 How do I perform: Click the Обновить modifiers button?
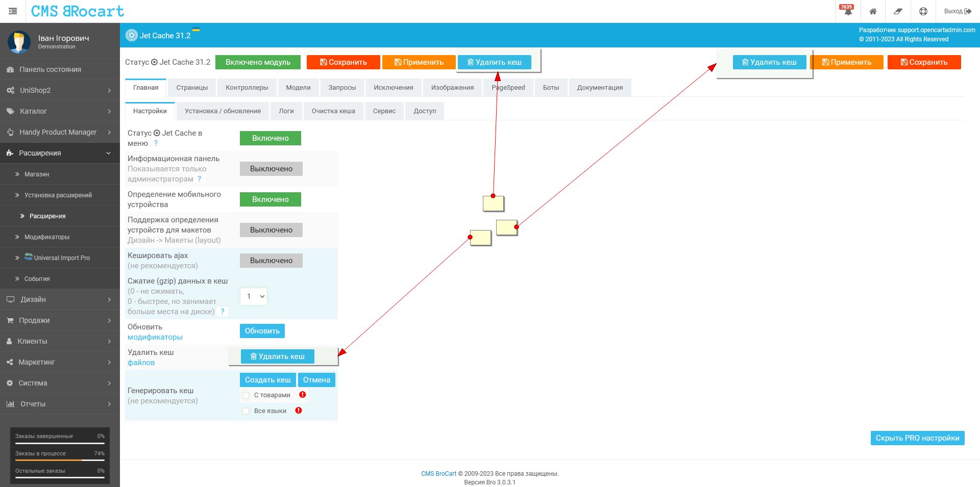coord(262,331)
